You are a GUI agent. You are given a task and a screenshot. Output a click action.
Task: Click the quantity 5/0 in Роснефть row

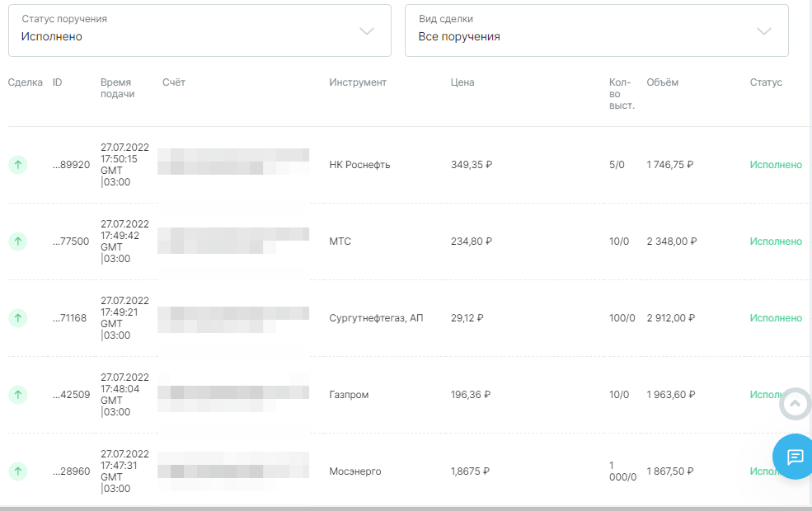617,165
